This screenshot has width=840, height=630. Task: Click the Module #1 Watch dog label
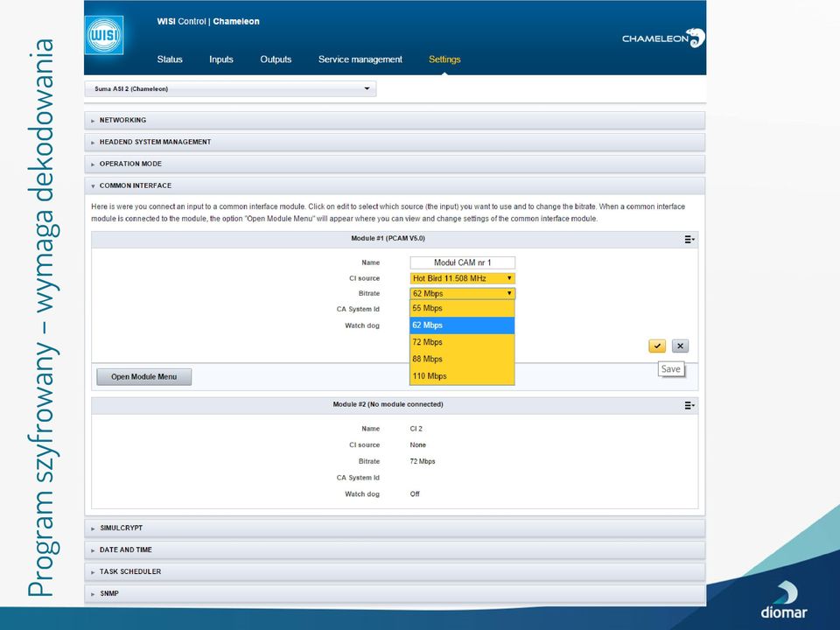coord(362,325)
